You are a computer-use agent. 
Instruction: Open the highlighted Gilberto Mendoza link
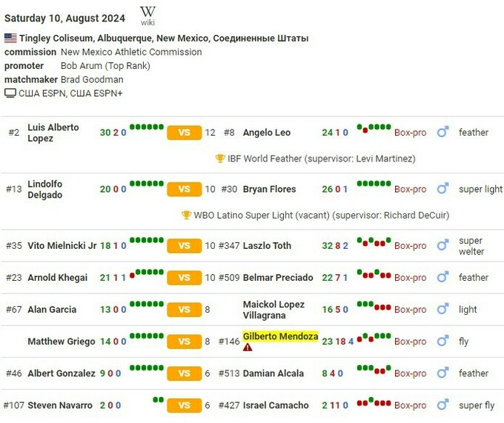pos(280,336)
